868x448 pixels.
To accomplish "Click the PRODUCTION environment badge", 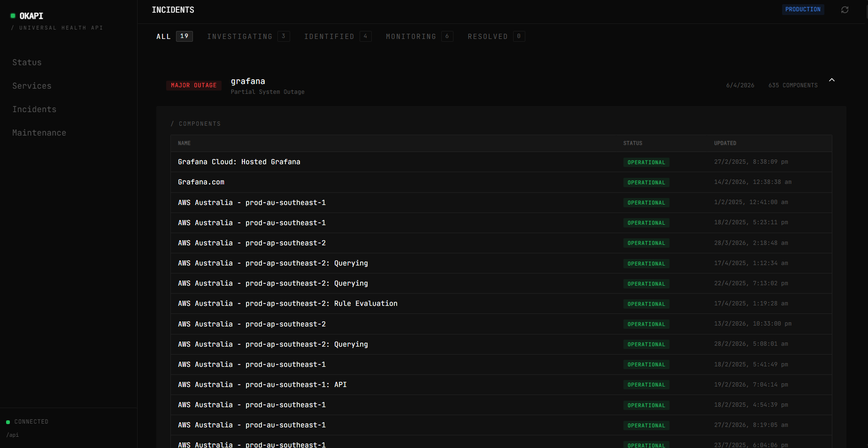I will 803,9.
